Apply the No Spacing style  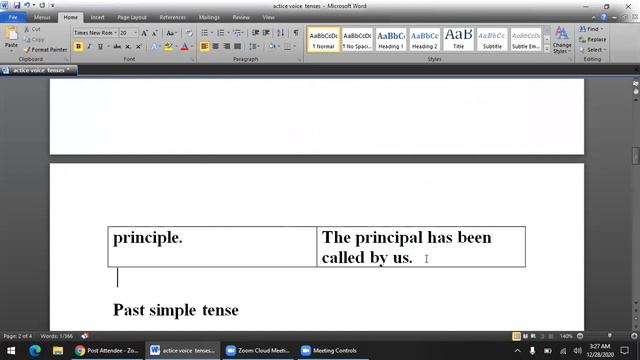pos(357,40)
